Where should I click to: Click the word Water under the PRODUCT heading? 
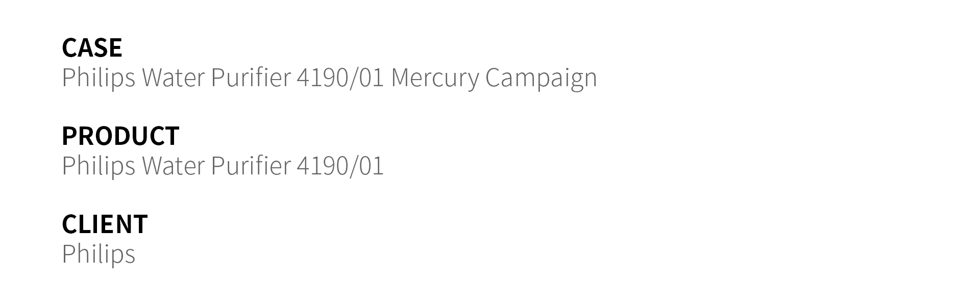[x=173, y=166]
